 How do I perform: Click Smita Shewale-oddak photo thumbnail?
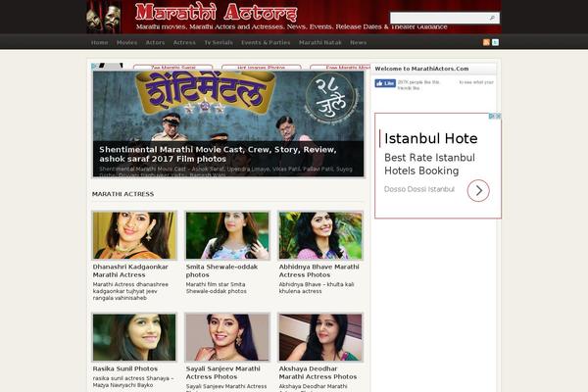pos(227,235)
